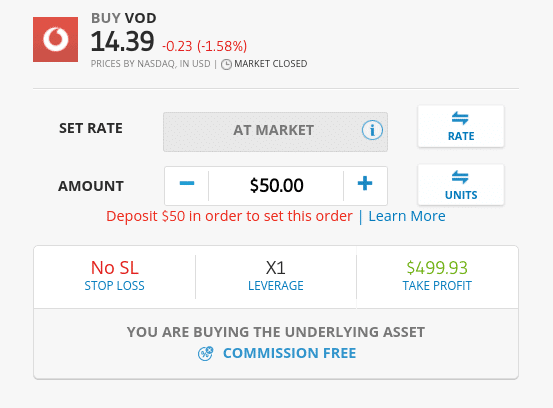Click the commission free percent icon
The height and width of the screenshot is (408, 553).
pos(206,353)
